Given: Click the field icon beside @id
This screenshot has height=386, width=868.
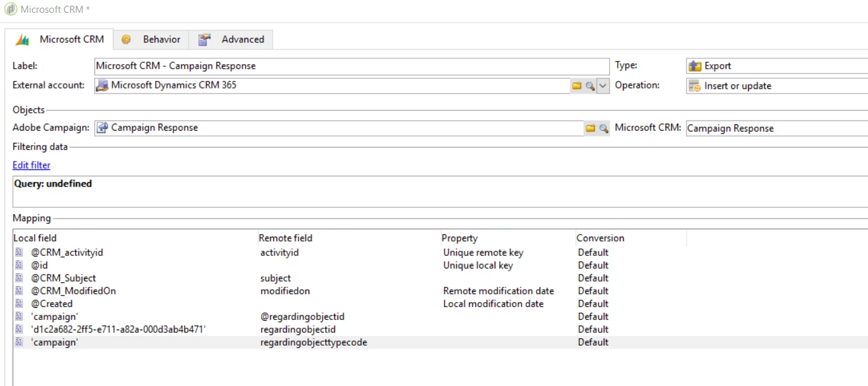Looking at the screenshot, I should [19, 265].
